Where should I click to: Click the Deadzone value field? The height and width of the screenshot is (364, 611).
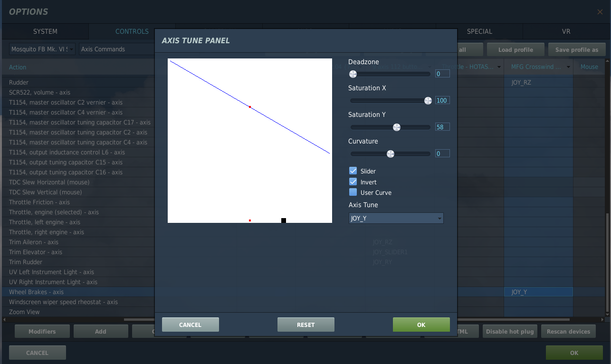442,74
